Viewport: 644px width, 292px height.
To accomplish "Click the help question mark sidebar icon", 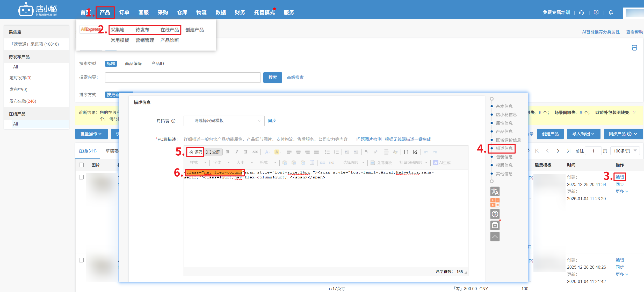I will click(x=495, y=214).
